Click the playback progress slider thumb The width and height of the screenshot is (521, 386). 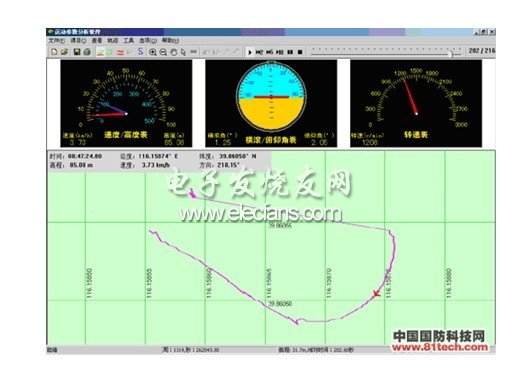coord(451,53)
